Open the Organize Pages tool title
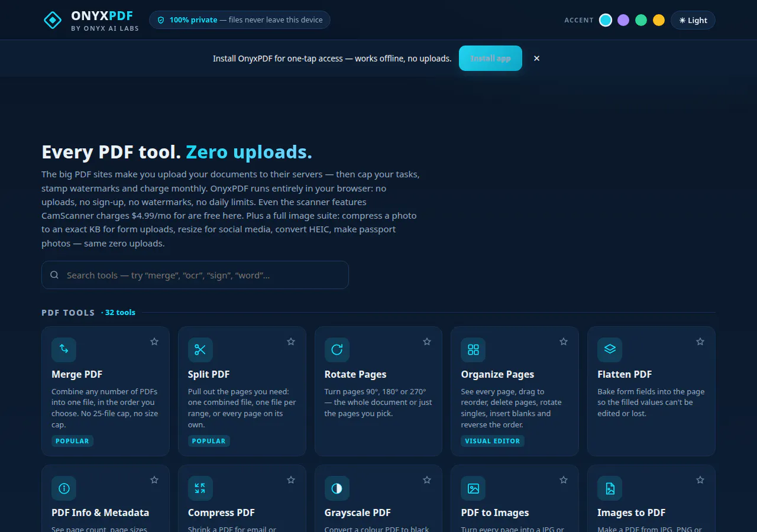The height and width of the screenshot is (532, 757). pyautogui.click(x=497, y=374)
